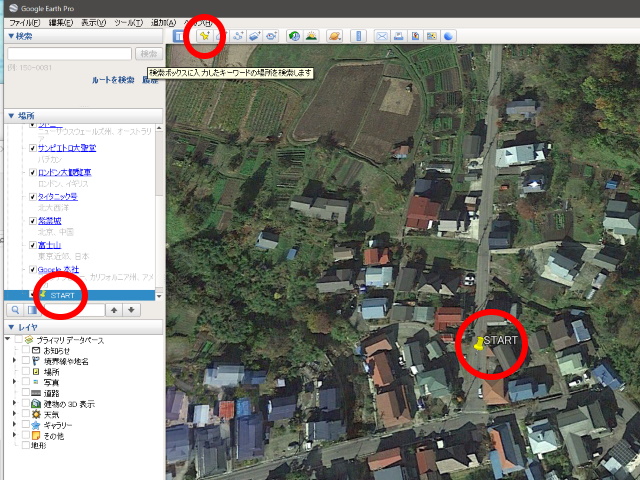
Task: Click the Add Image Overlay toolbar icon
Action: click(x=255, y=36)
